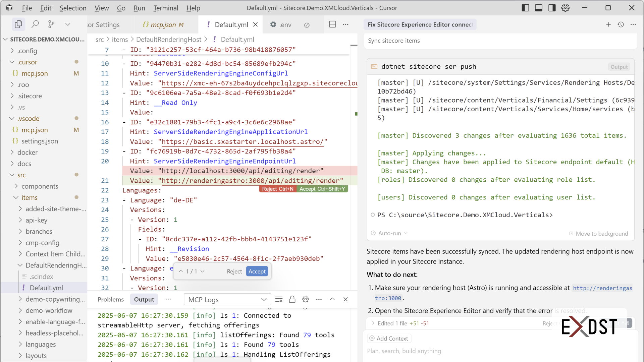Open Output settings via the gear icon
This screenshot has height=362, width=644.
coord(305,299)
